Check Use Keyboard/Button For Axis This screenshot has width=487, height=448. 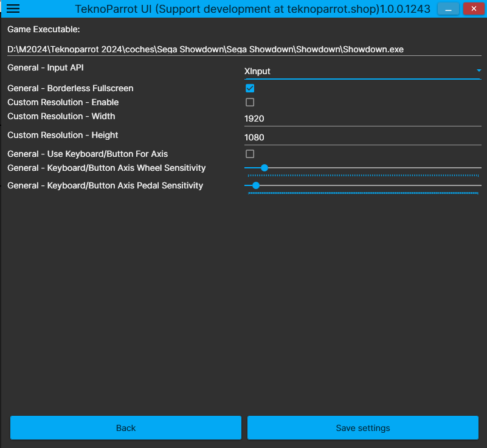click(x=250, y=154)
